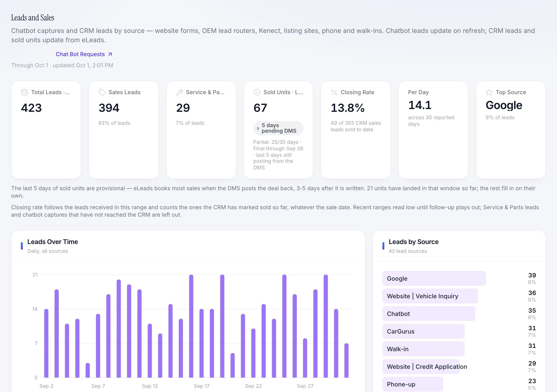This screenshot has width=557, height=392.
Task: Click the check badge icon on Sold Units card
Action: [257, 92]
